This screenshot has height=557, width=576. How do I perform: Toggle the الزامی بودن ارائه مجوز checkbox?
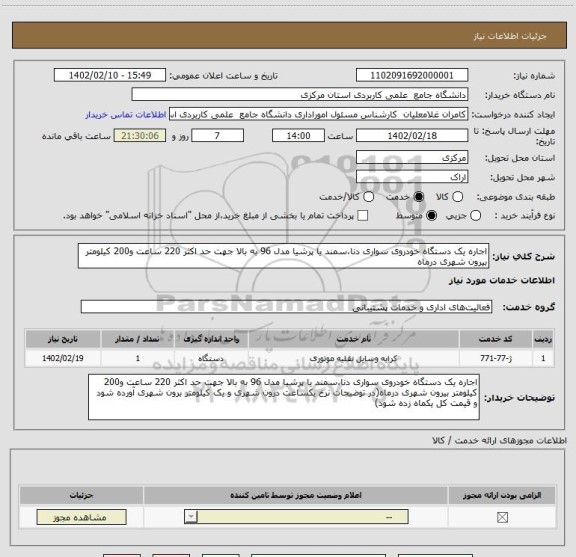(502, 518)
